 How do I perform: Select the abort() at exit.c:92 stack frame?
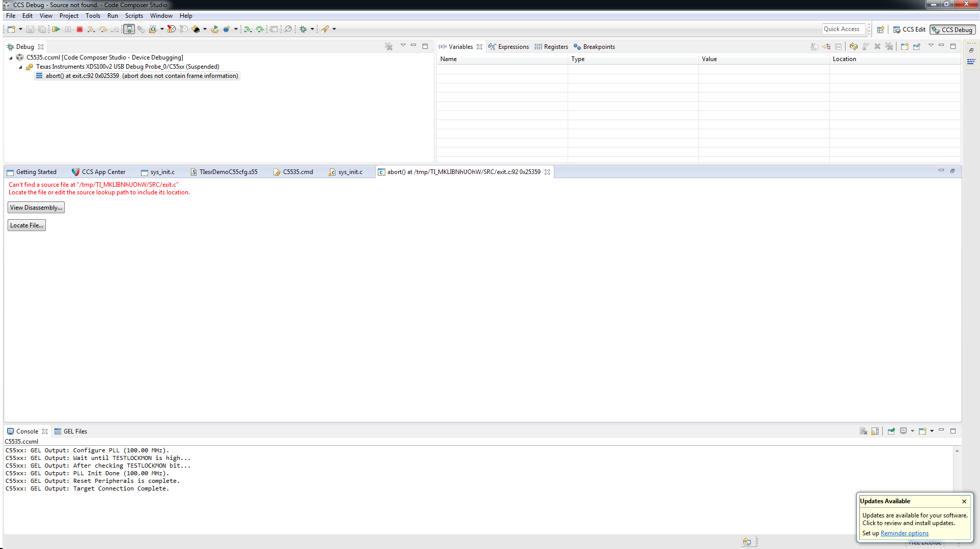tap(137, 76)
